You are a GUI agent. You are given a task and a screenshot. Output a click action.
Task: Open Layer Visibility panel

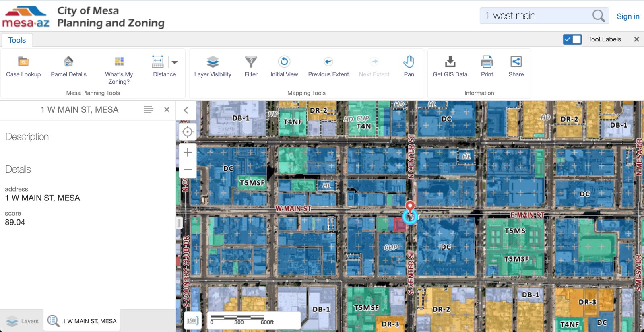[x=213, y=67]
